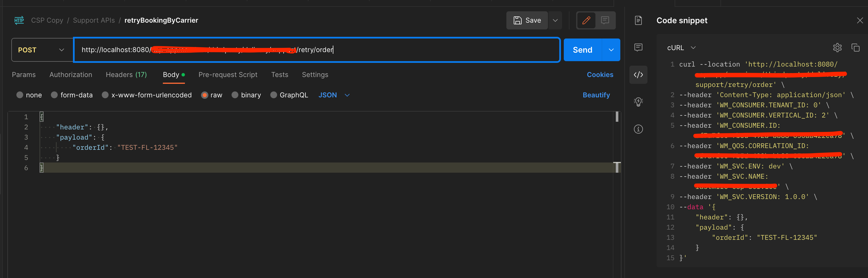Switch to the Headers (17) tab

coord(126,74)
